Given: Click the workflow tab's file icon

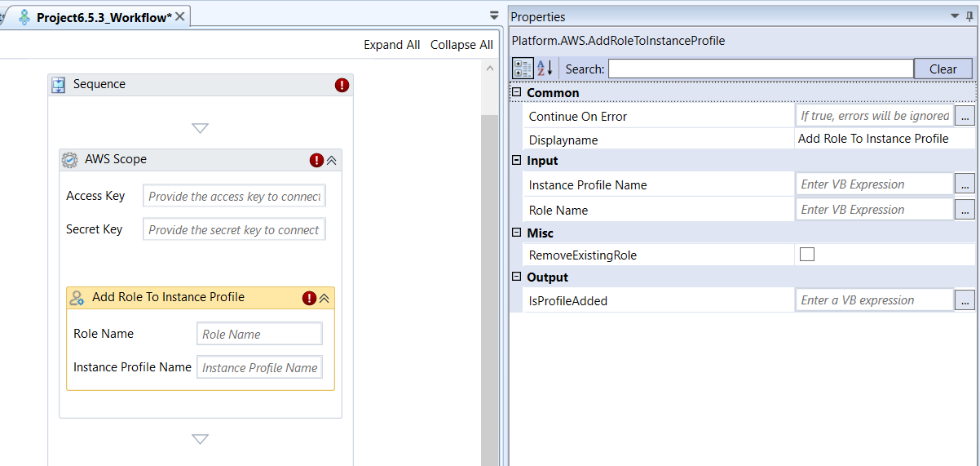Looking at the screenshot, I should coord(24,17).
